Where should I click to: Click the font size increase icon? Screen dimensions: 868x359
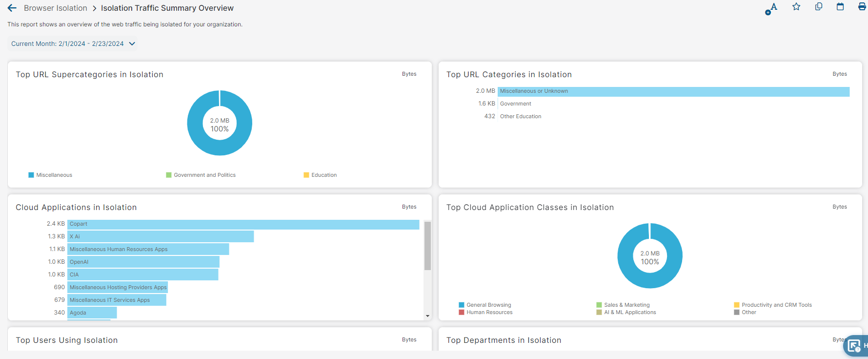pos(771,8)
